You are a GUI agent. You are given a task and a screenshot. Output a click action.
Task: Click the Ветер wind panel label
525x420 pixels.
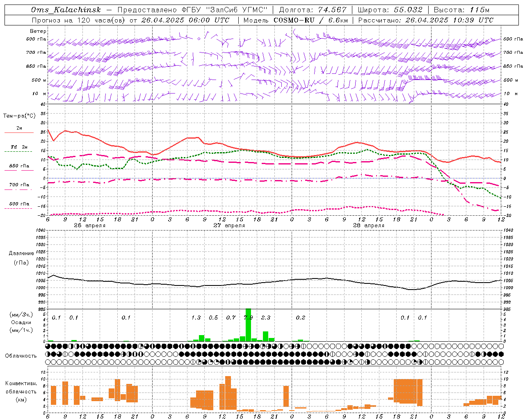(38, 31)
